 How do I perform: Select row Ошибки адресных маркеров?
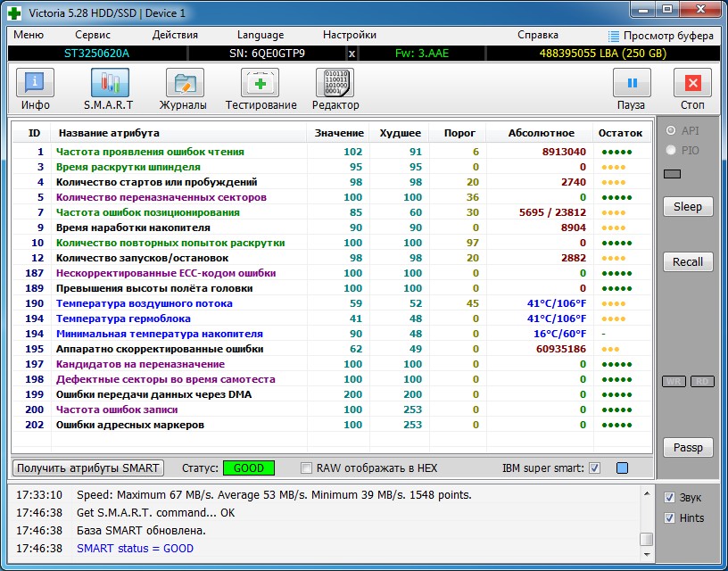click(x=332, y=425)
